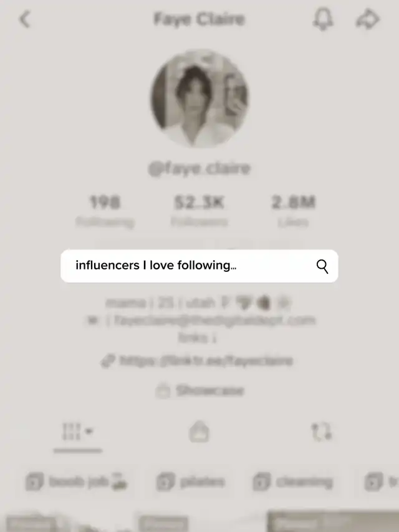Tap the Showcase shopping bag icon
Image resolution: width=399 pixels, height=532 pixels.
pyautogui.click(x=163, y=391)
